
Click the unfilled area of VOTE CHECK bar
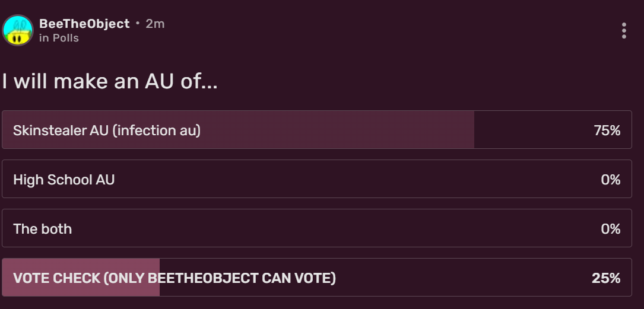pyautogui.click(x=463, y=278)
